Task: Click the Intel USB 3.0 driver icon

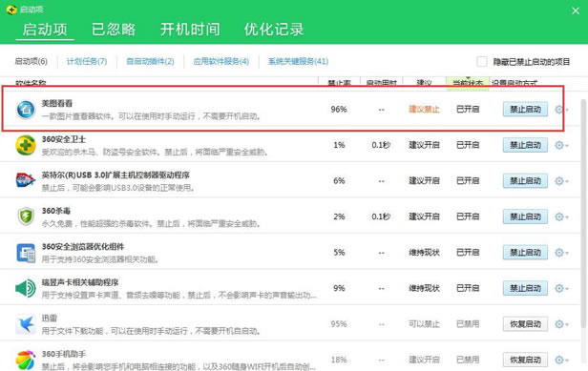Action: tap(26, 180)
